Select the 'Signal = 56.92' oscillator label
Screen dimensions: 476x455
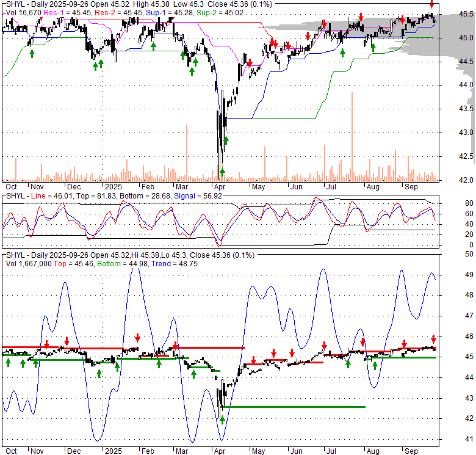[x=198, y=196]
